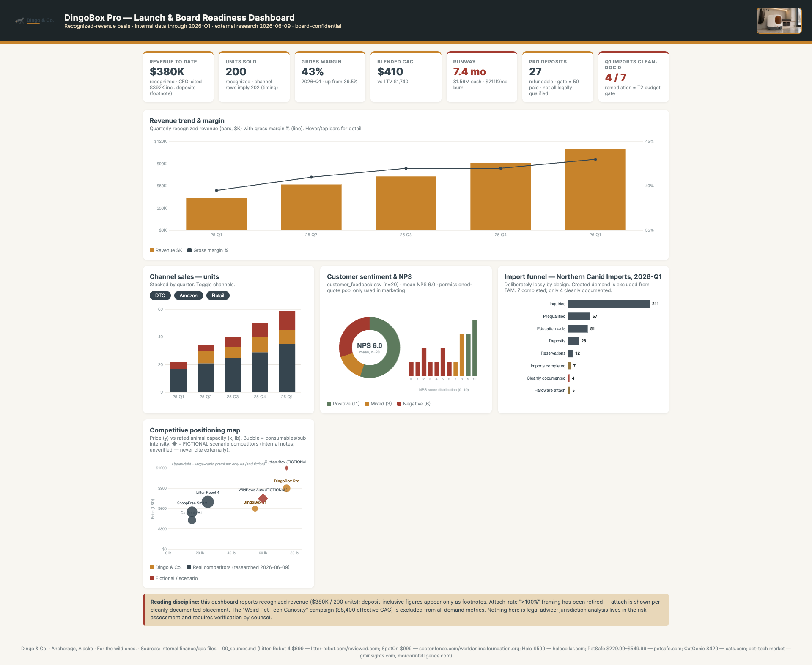Select the Gross Margin 43% card
Screen dimensions: 812x665
point(330,77)
